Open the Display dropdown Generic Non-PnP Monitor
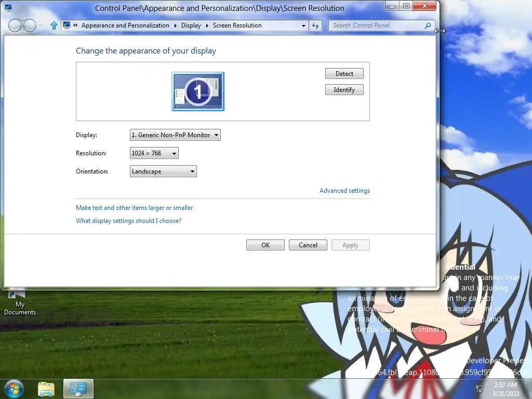The height and width of the screenshot is (399, 532). tap(175, 135)
